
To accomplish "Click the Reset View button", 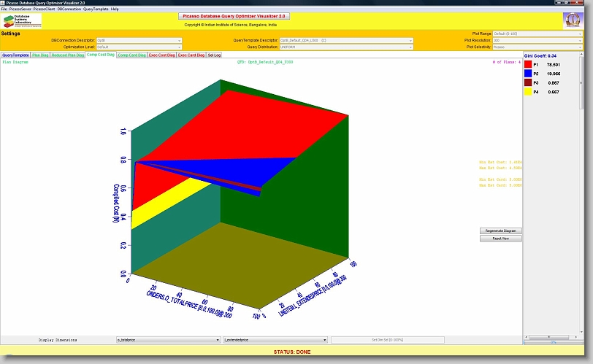I will click(500, 239).
